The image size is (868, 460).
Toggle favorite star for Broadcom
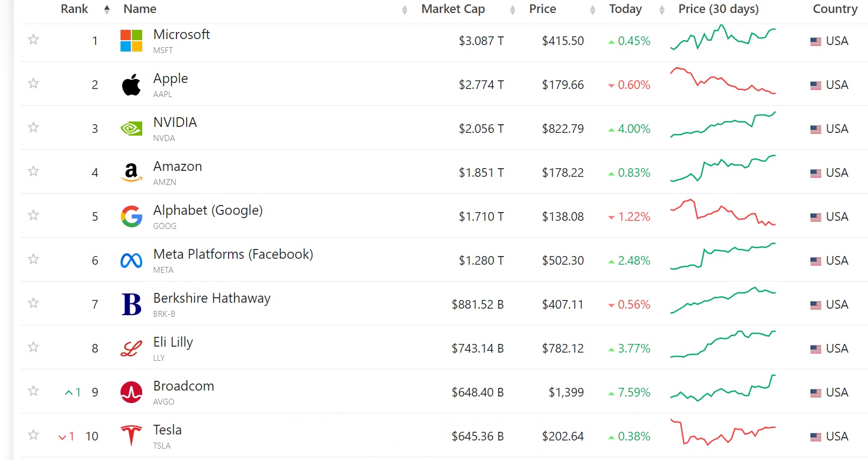point(34,391)
